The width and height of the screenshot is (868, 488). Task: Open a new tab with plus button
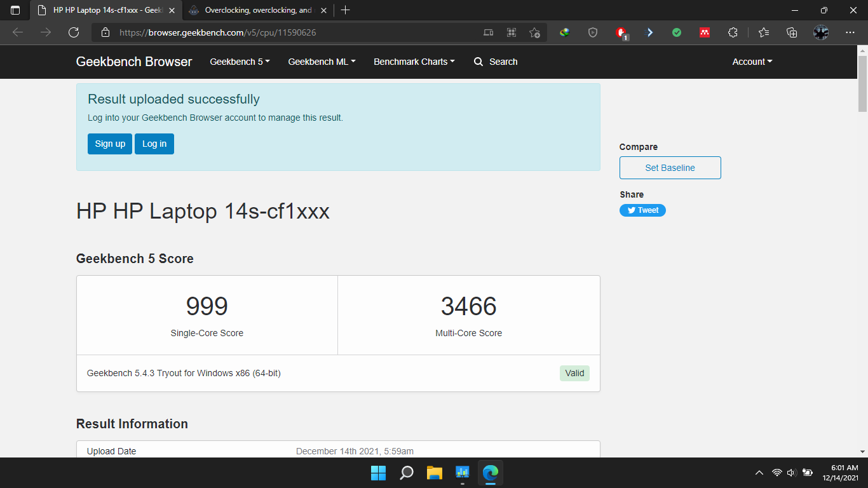pyautogui.click(x=345, y=10)
